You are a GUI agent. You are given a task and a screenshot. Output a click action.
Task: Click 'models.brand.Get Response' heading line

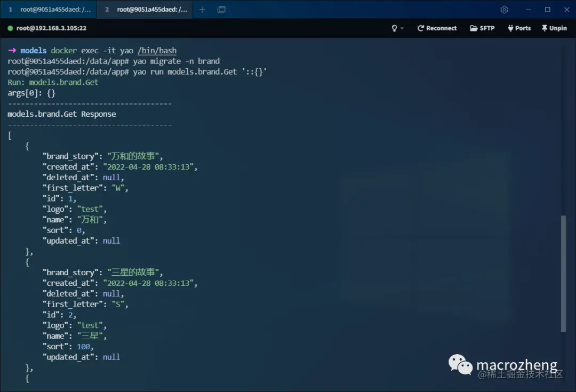(x=62, y=114)
